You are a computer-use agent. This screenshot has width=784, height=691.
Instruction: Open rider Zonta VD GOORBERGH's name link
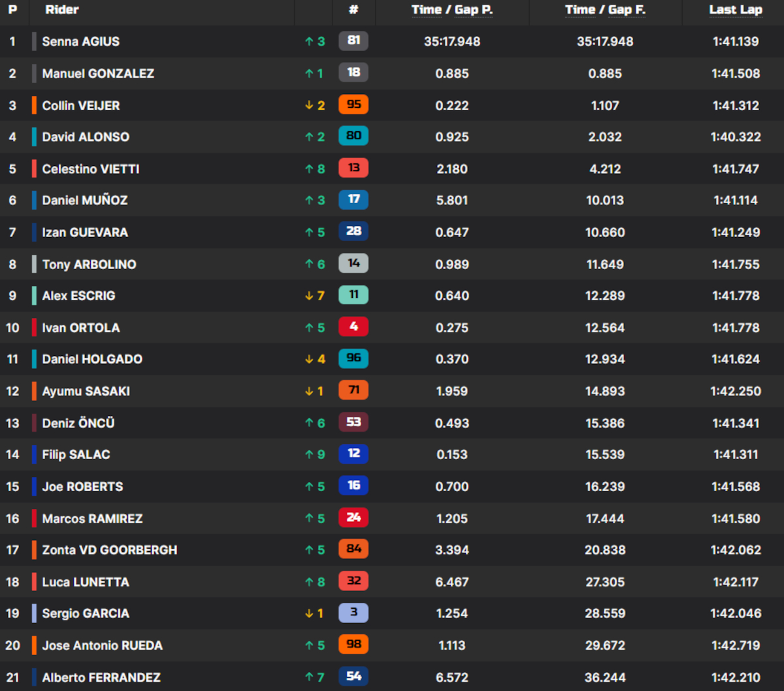tap(109, 550)
